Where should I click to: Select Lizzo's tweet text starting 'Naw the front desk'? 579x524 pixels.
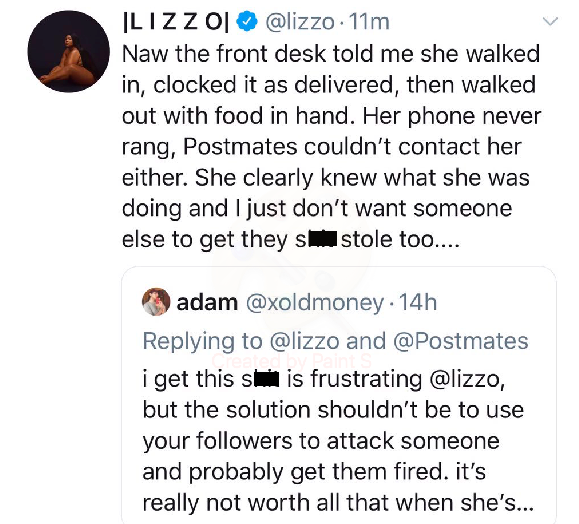click(x=331, y=147)
